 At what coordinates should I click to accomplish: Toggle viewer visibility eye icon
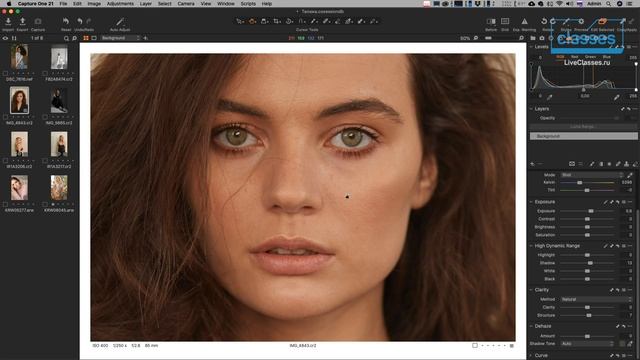pos(5,38)
